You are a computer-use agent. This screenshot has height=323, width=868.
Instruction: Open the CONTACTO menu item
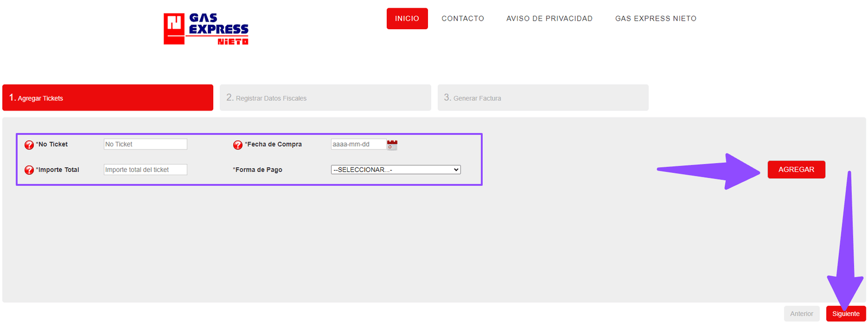[x=463, y=18]
